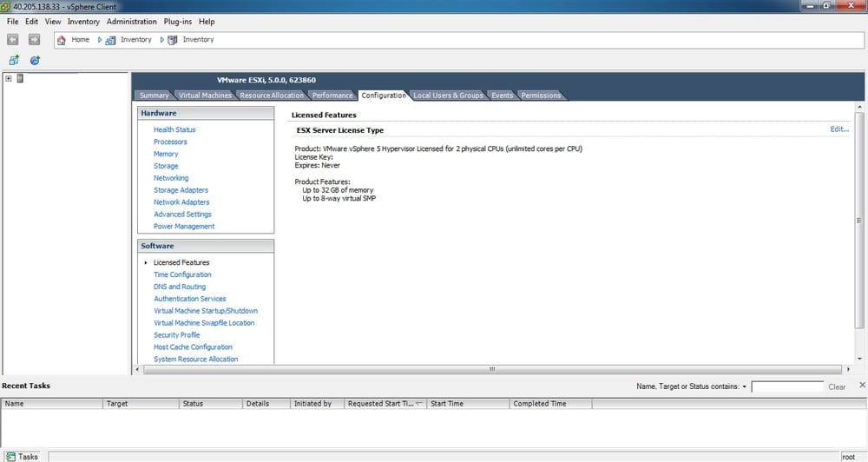Open Power Management link
Image resolution: width=868 pixels, height=462 pixels.
pyautogui.click(x=184, y=227)
